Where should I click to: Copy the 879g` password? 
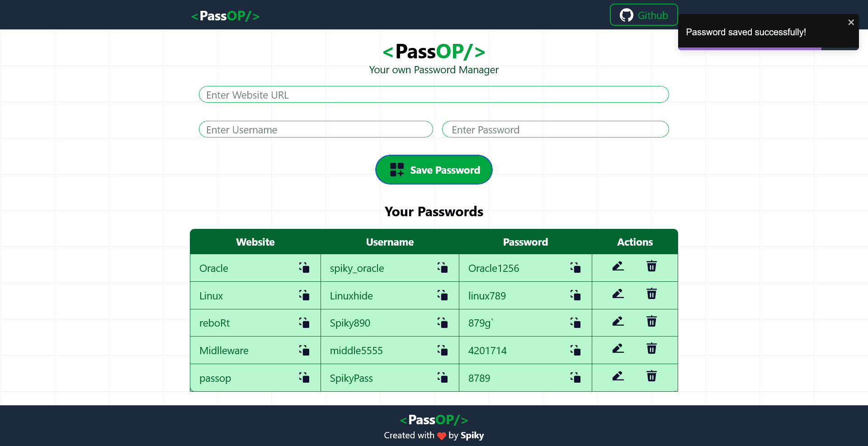point(576,323)
